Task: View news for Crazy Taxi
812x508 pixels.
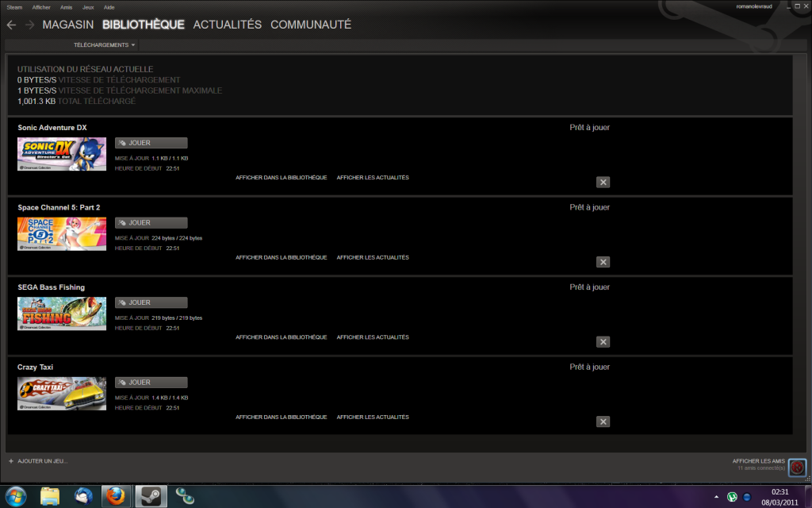Action: 373,417
